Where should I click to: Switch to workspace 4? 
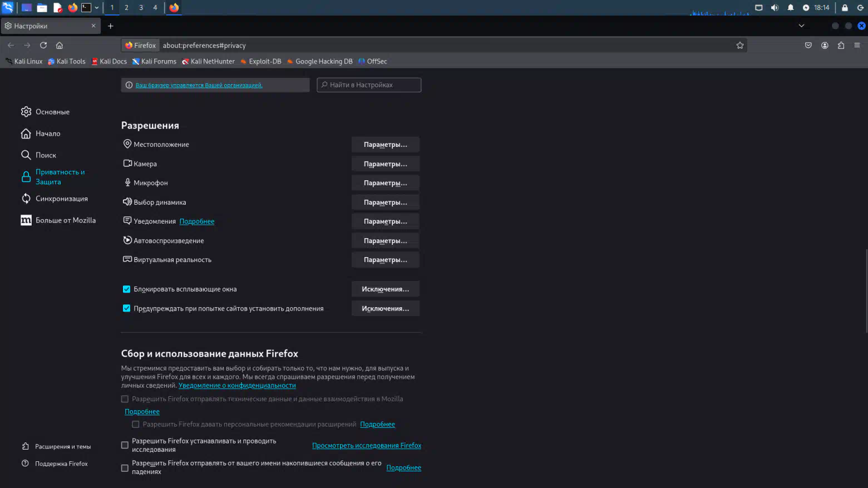coord(155,8)
